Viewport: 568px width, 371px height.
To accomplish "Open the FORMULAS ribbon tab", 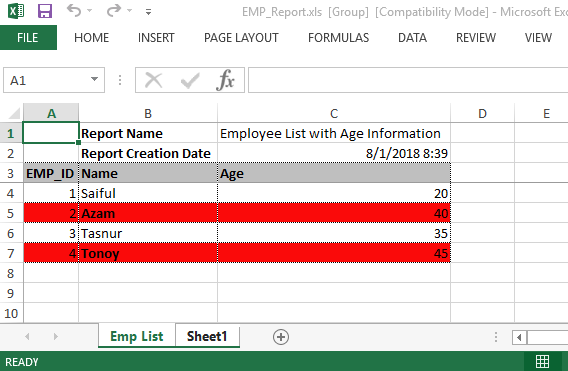I will tap(338, 38).
